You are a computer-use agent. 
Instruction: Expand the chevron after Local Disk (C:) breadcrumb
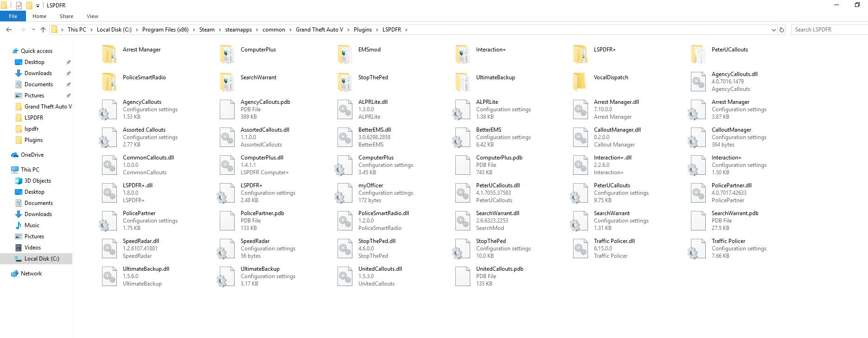tap(137, 30)
